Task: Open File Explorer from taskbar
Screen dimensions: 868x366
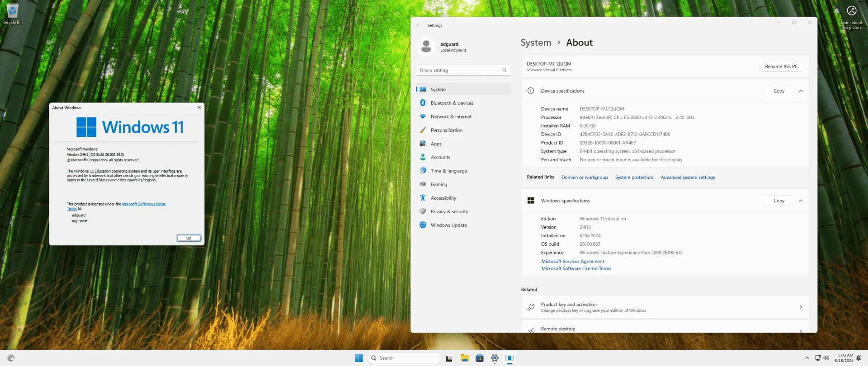Action: coord(464,358)
